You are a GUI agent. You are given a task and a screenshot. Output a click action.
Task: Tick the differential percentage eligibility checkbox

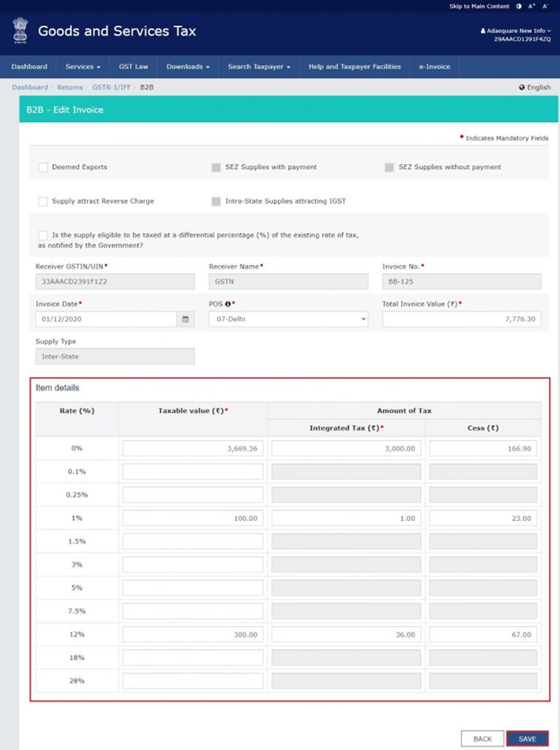point(43,235)
